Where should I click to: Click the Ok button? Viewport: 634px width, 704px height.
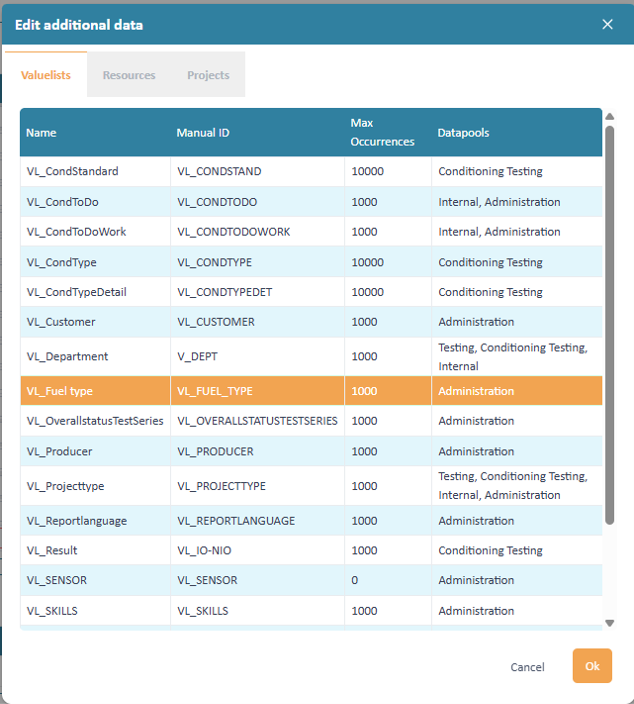point(592,666)
